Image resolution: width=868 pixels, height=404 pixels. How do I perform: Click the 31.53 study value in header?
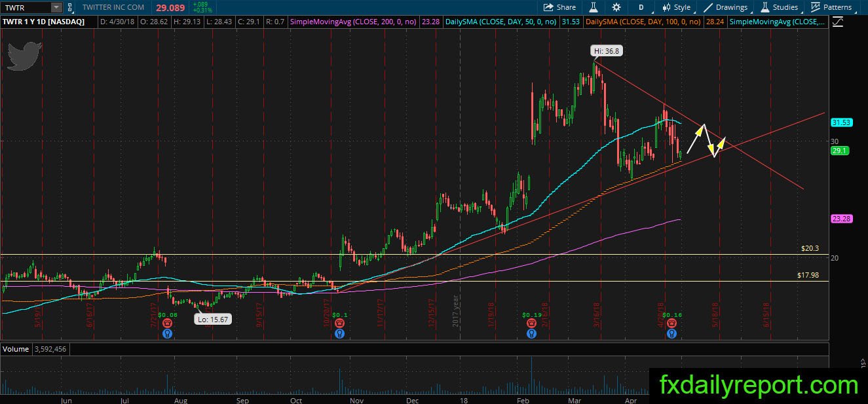[x=571, y=22]
